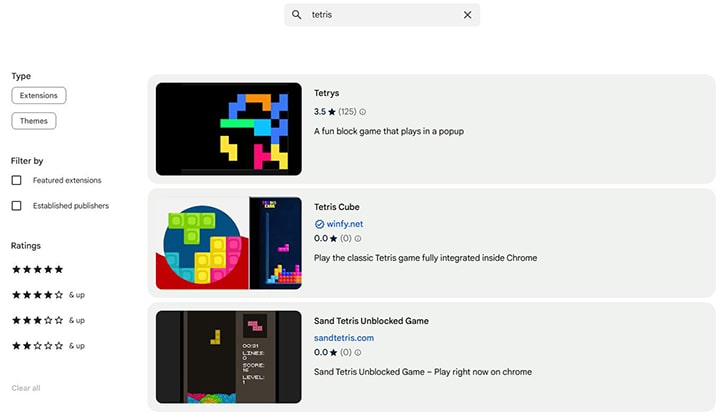This screenshot has width=720, height=414.
Task: Filter type by Extensions
Action: [39, 96]
